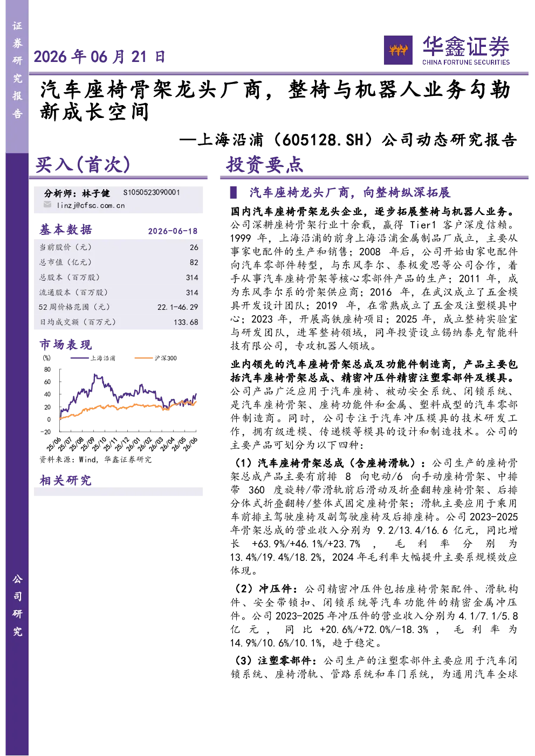Image resolution: width=535 pixels, height=756 pixels.
Task: Click the 相关研究 section heading
Action: pyautogui.click(x=66, y=480)
